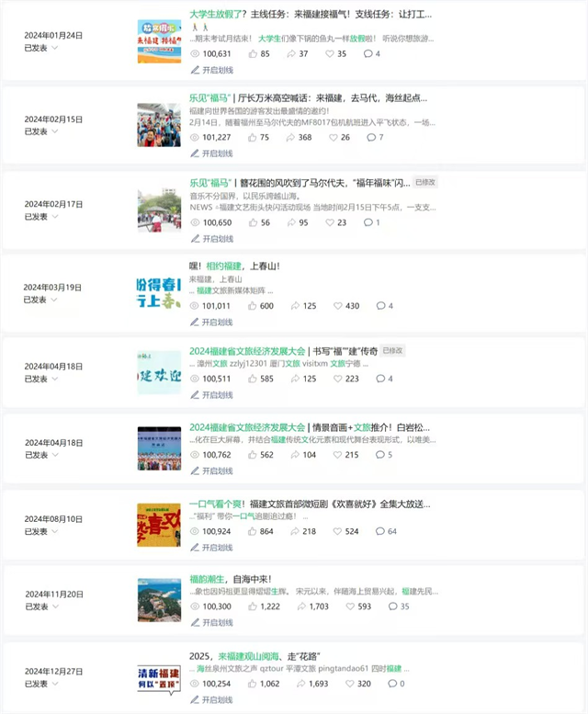This screenshot has height=714, width=588.
Task: Click 开启划线 under 上春山 article
Action: pos(212,322)
